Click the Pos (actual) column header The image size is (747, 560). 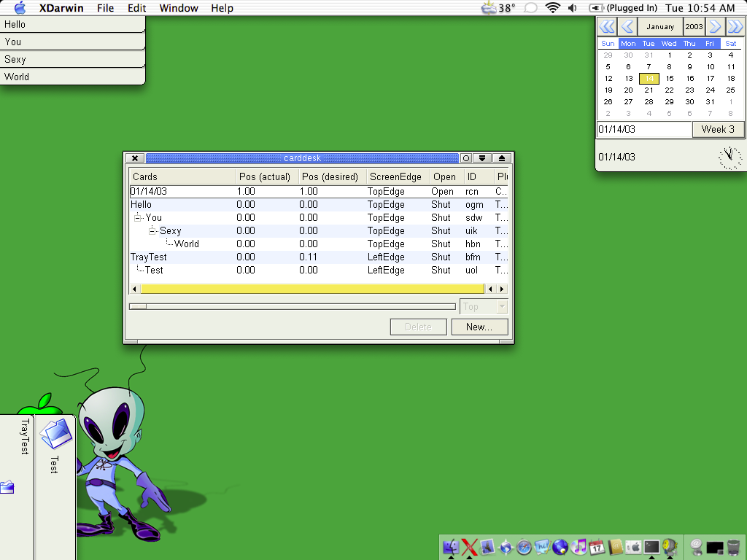(x=267, y=176)
